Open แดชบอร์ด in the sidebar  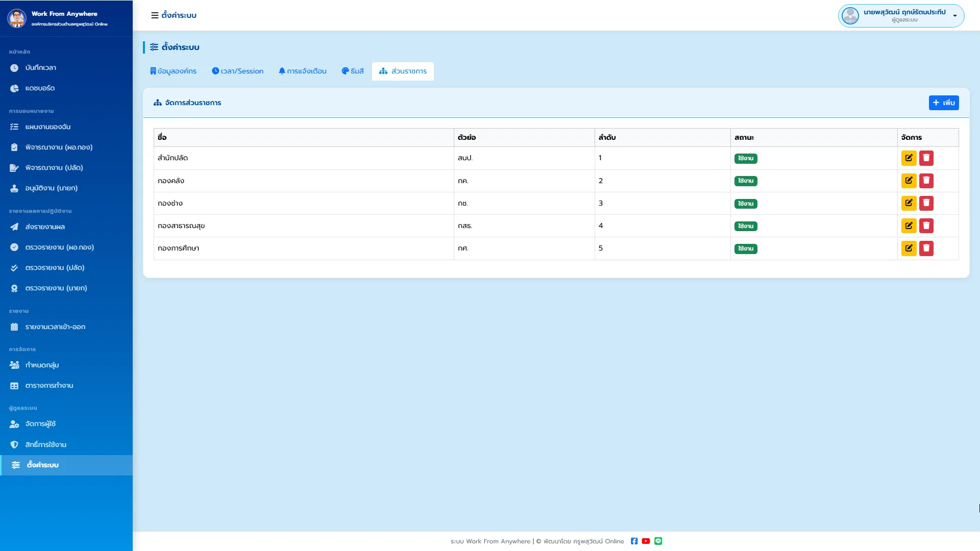tap(66, 88)
